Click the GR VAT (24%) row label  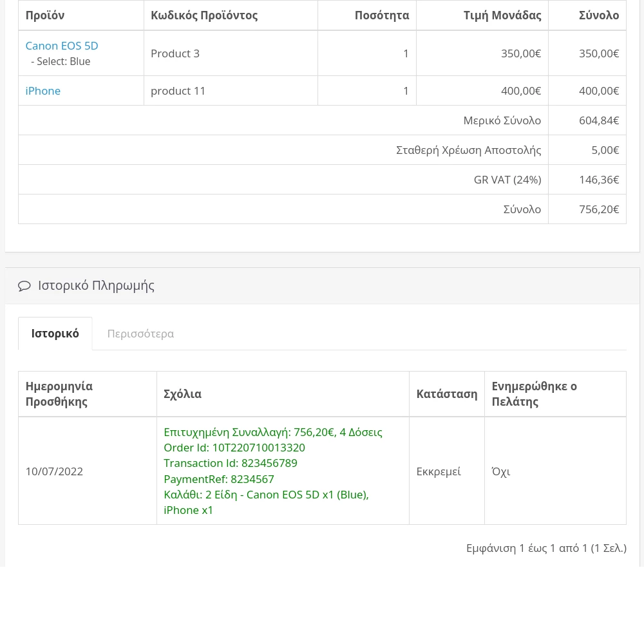507,180
